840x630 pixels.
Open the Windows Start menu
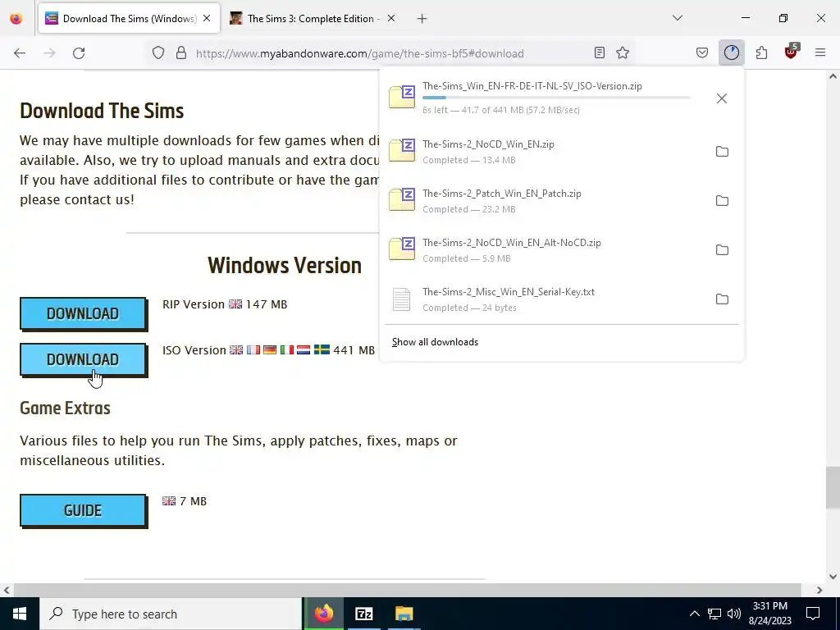click(20, 614)
